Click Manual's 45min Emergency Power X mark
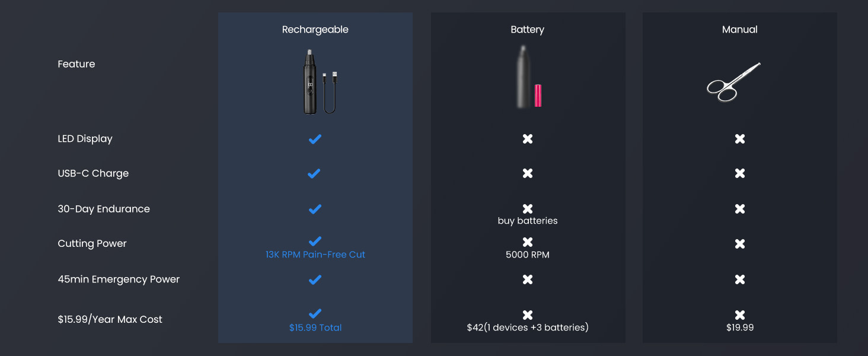Screen dimensions: 868x356 coord(739,279)
